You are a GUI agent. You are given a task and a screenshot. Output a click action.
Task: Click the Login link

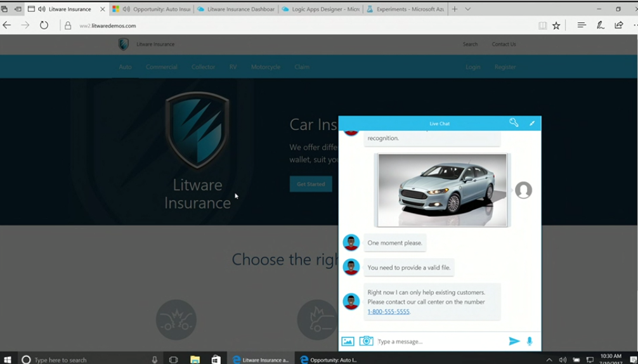coord(473,67)
